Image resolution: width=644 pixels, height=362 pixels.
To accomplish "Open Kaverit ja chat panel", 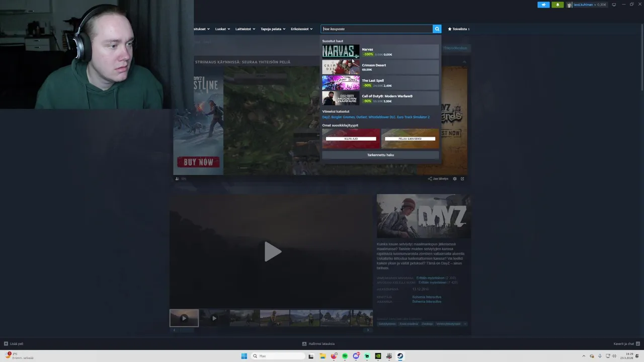I will [626, 344].
